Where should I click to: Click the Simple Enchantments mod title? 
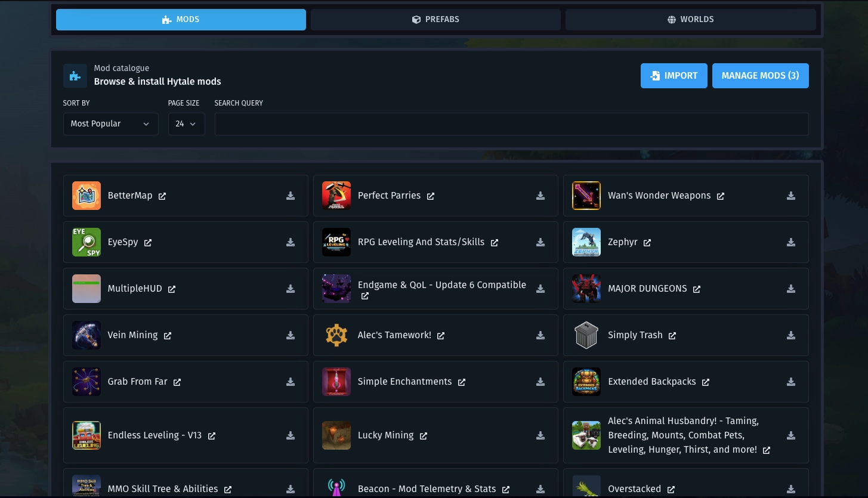[x=404, y=382]
